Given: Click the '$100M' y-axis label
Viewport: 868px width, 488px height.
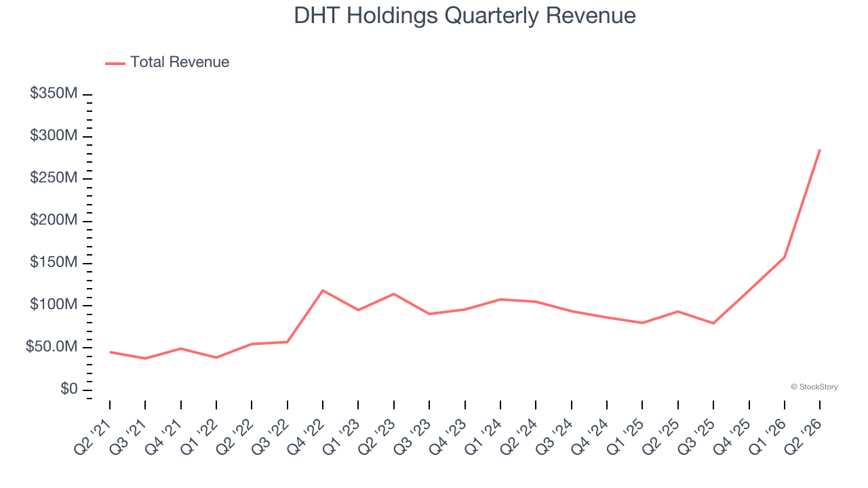Looking at the screenshot, I should pyautogui.click(x=53, y=306).
